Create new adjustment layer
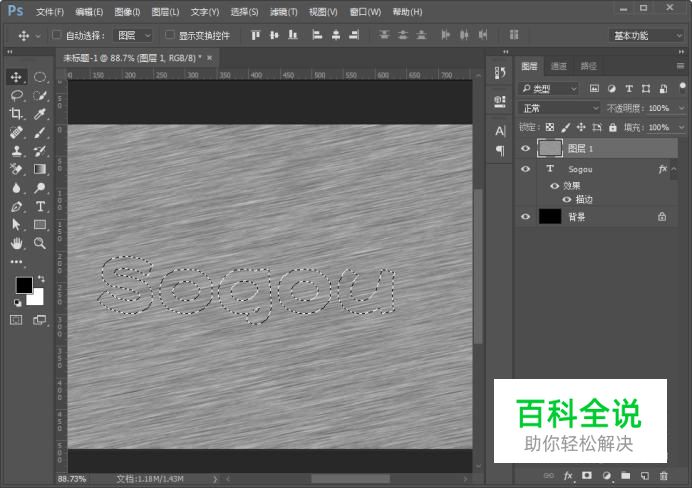The image size is (692, 488). point(606,476)
